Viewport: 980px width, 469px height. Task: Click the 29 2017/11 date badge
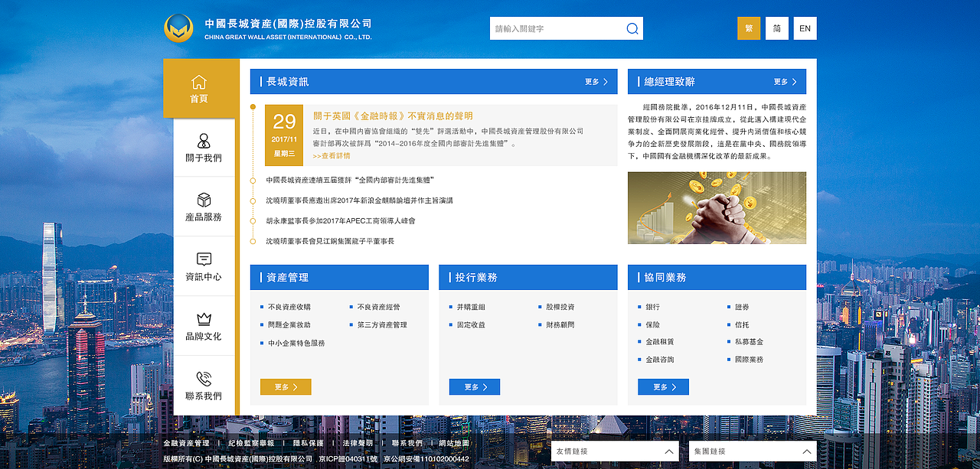(284, 135)
